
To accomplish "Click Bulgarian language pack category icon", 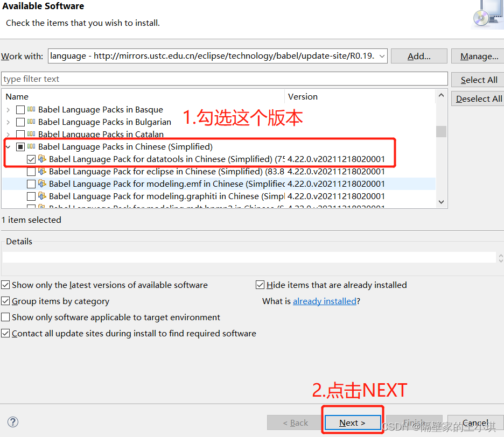I will point(31,122).
